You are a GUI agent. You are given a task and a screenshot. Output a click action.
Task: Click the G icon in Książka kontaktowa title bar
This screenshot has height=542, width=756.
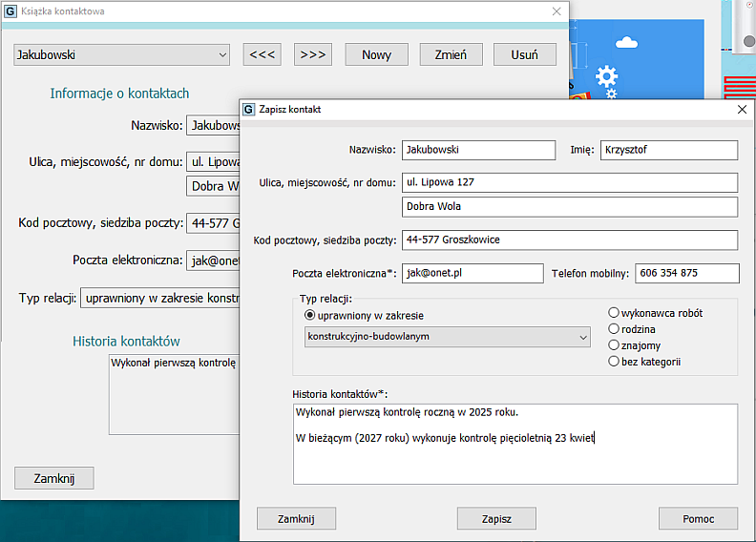click(10, 11)
